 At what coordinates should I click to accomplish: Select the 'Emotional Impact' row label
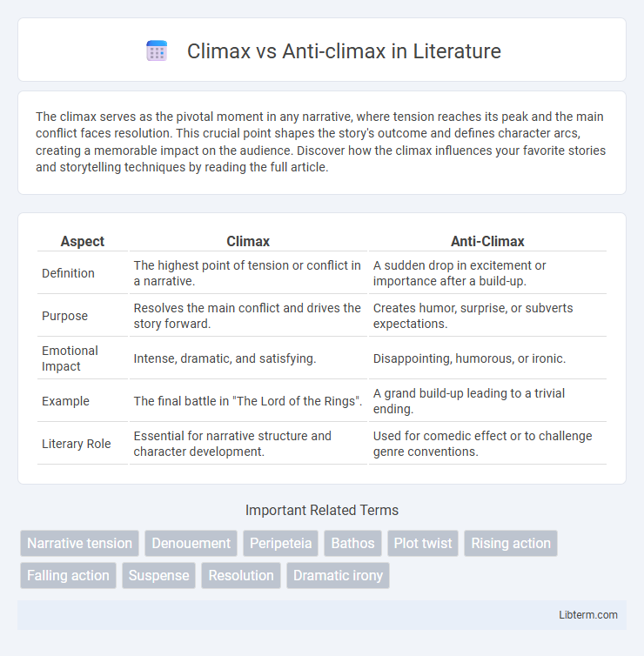(70, 358)
